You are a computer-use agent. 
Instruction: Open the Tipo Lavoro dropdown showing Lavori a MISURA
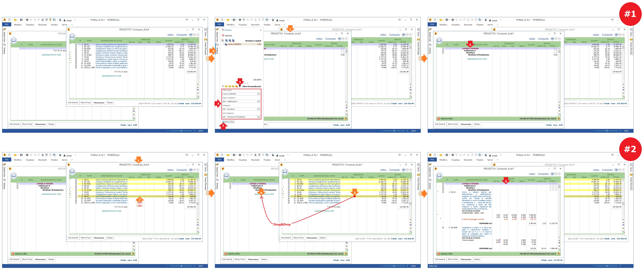coord(242,94)
